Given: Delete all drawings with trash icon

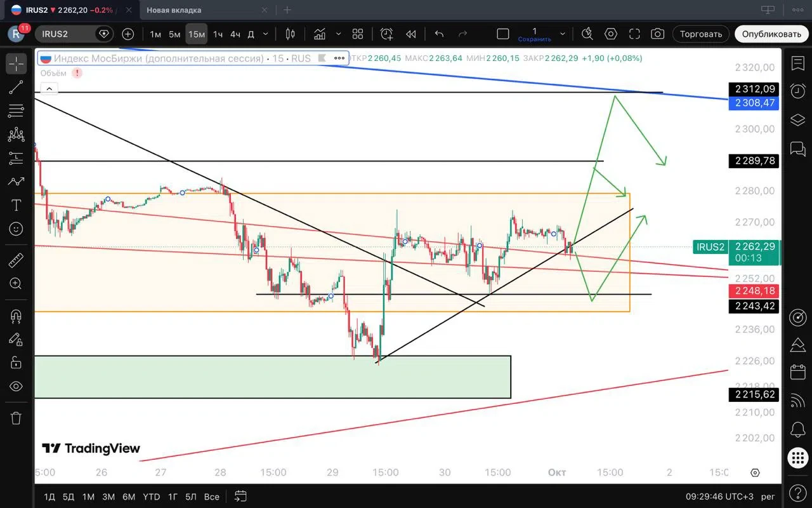Looking at the screenshot, I should tap(16, 418).
